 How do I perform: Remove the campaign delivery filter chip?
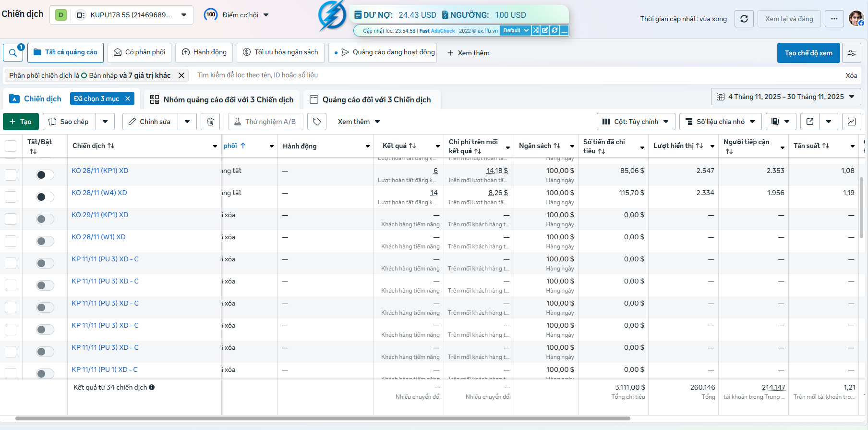pyautogui.click(x=181, y=75)
